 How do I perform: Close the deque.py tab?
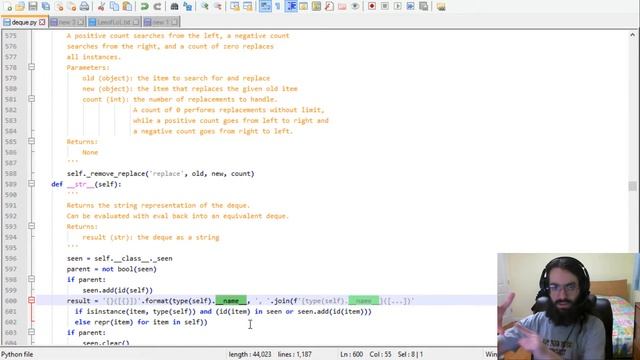[42, 22]
